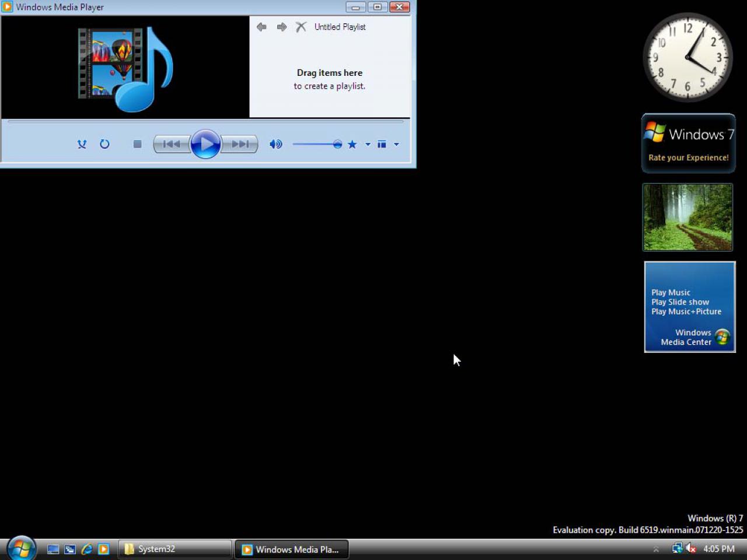Clear the playlist with the X icon

click(301, 27)
